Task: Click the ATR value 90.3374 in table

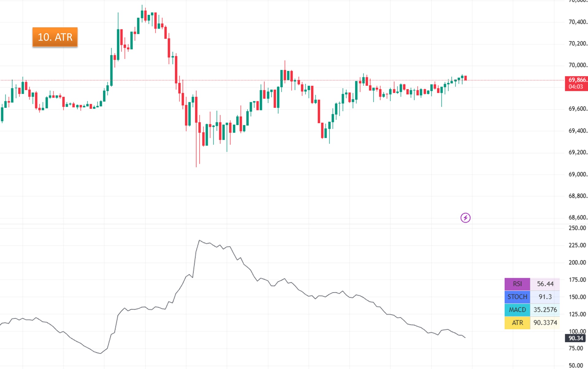Action: pyautogui.click(x=545, y=323)
